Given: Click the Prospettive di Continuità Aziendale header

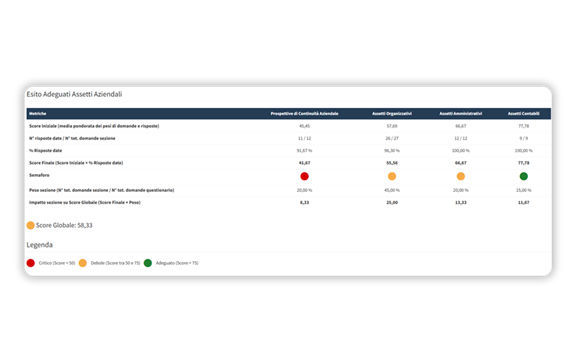Looking at the screenshot, I should tap(305, 114).
